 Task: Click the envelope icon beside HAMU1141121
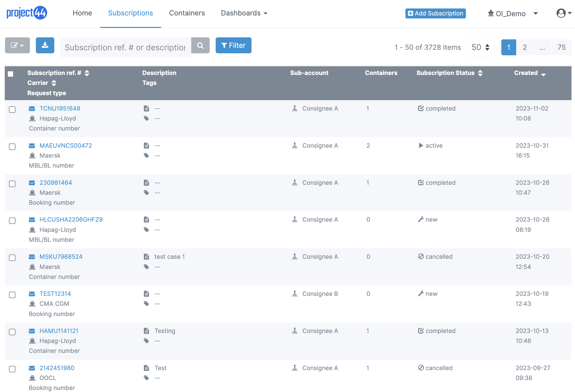(32, 331)
